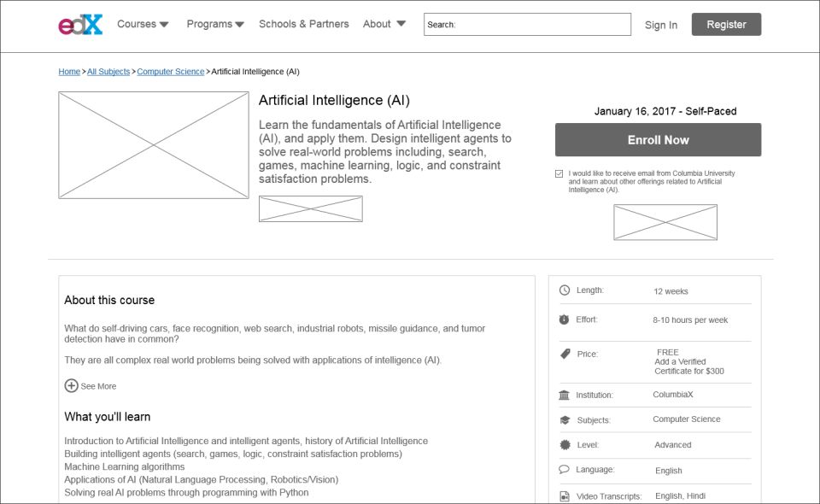Click the Register button

click(726, 25)
